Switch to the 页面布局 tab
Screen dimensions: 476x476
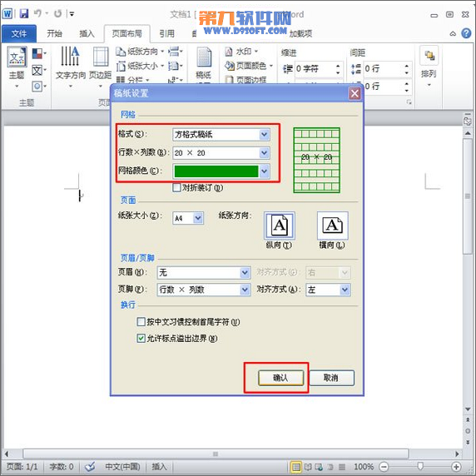pos(126,33)
